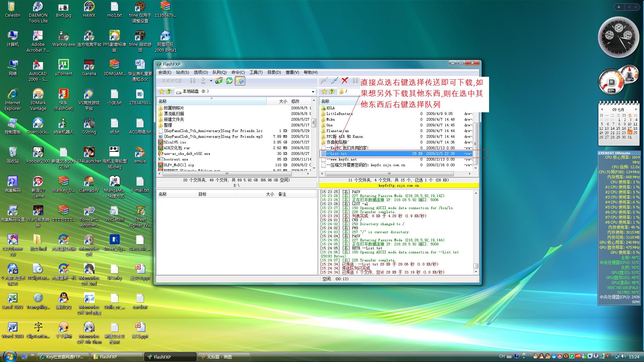Viewport: 644px width, 362px height.
Task: Open the 目录(D) menu
Action: pyautogui.click(x=274, y=72)
